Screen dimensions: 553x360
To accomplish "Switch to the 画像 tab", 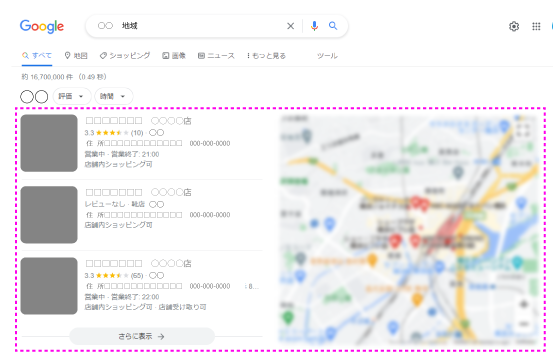I will coord(174,56).
